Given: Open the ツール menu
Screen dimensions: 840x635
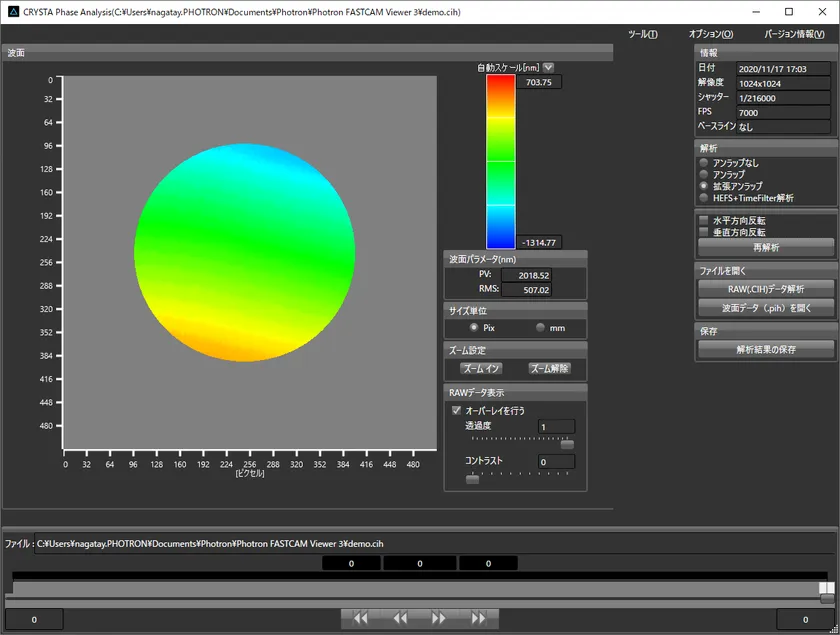Looking at the screenshot, I should [642, 34].
